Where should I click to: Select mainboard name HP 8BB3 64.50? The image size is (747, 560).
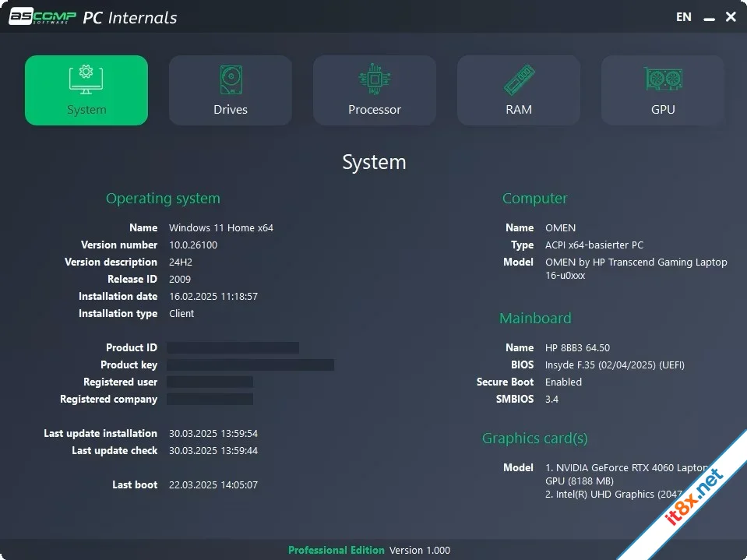coord(577,347)
